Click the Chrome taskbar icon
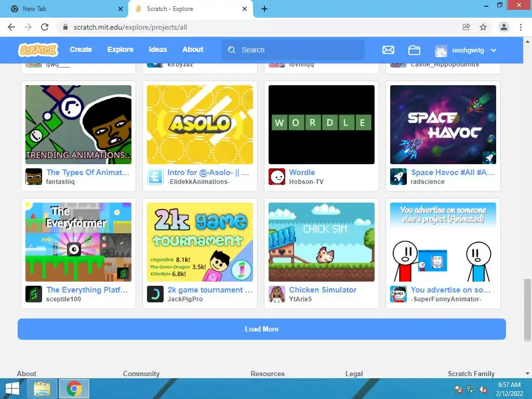This screenshot has width=532, height=399. pos(74,389)
